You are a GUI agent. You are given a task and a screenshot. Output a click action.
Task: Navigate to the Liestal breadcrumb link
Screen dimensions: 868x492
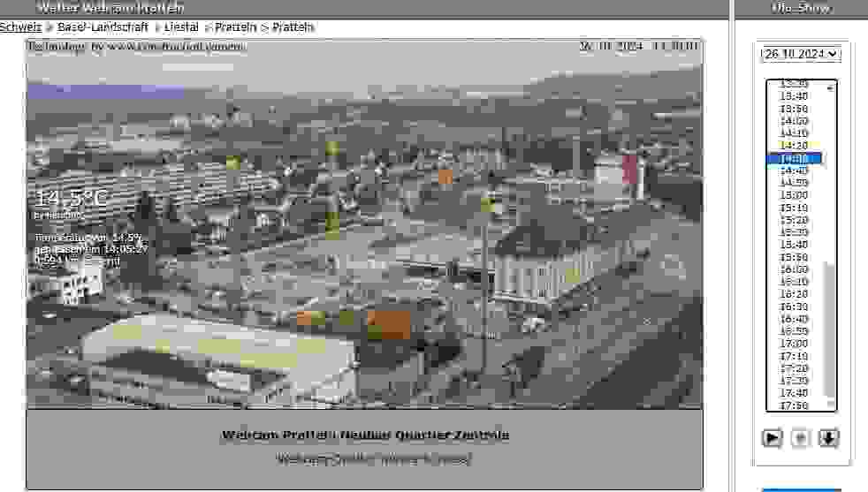coord(181,27)
